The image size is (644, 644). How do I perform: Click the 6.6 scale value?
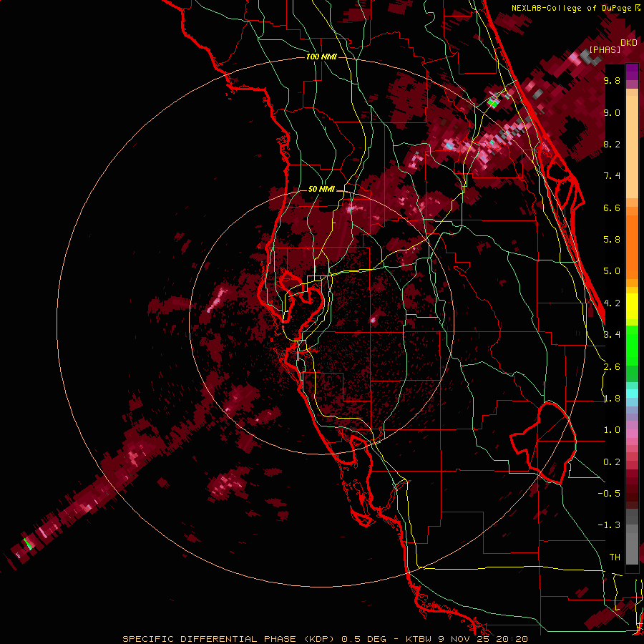612,208
